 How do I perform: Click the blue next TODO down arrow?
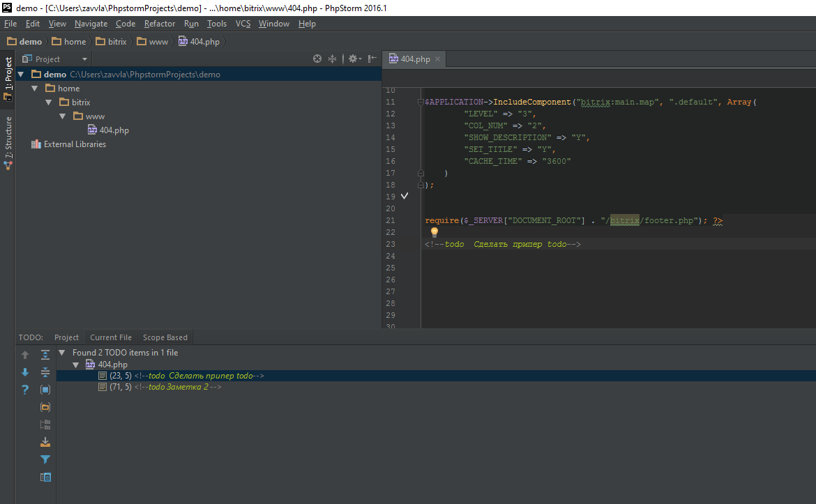tap(25, 372)
